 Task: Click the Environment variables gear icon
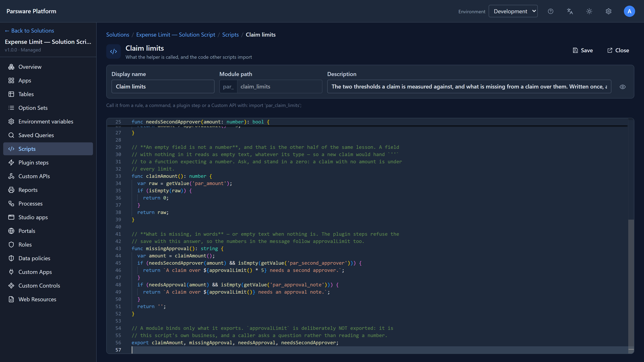[11, 121]
